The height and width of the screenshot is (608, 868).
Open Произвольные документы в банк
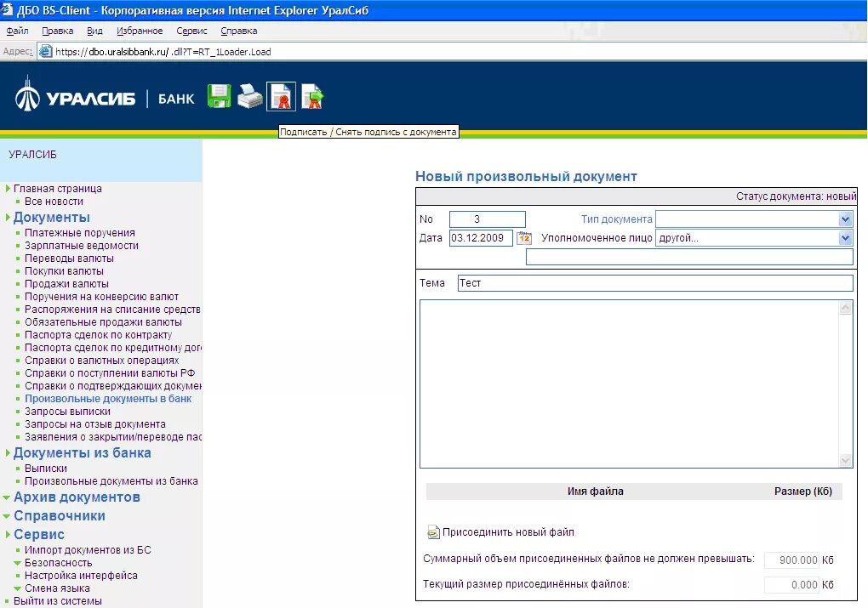tap(108, 399)
